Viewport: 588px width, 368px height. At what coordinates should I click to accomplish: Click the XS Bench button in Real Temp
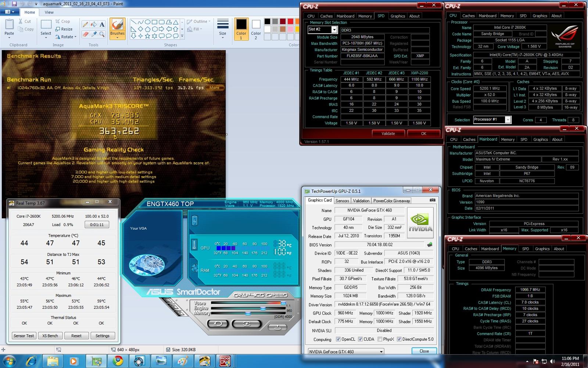[x=50, y=336]
